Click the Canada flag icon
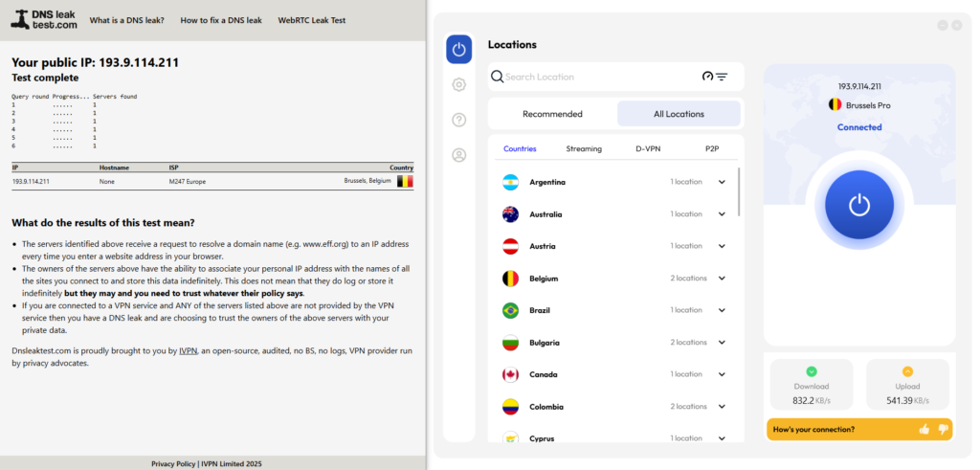Viewport: 980px width, 470px height. tap(511, 375)
